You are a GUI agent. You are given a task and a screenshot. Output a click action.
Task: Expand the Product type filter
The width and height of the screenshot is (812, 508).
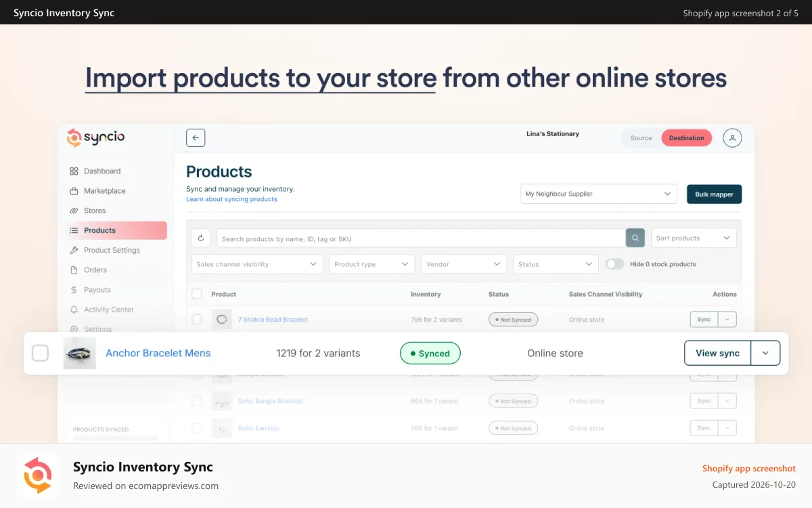tap(372, 264)
